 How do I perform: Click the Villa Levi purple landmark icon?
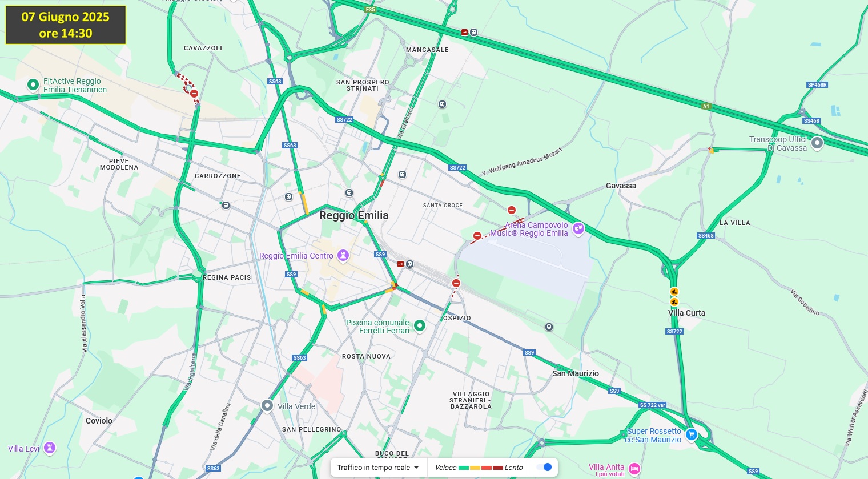50,448
